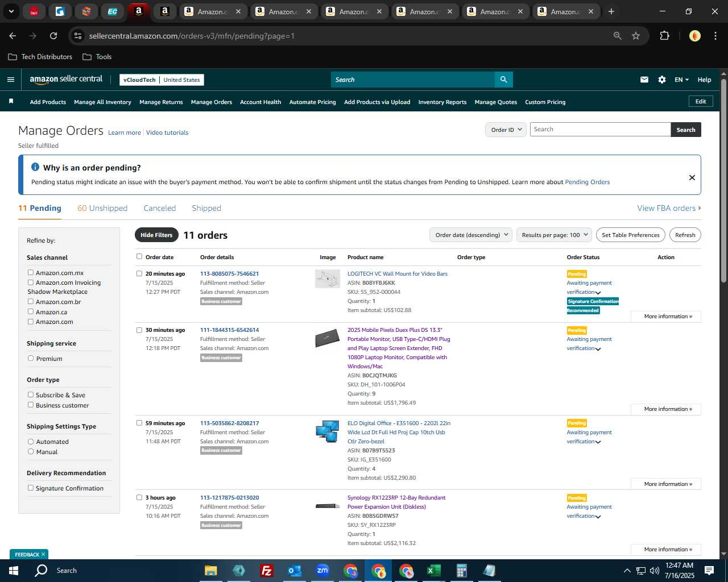Open the Results per page dropdown
728x582 pixels.
(554, 235)
